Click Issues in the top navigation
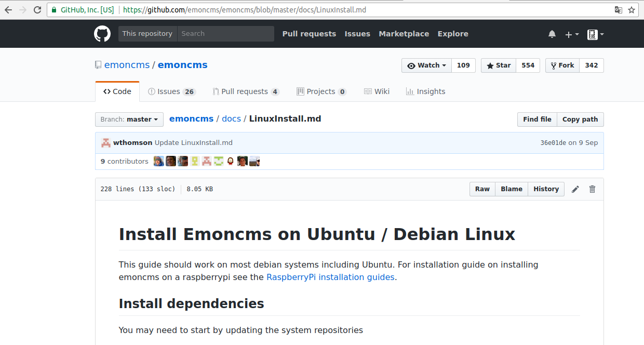This screenshot has width=644, height=345. click(357, 34)
